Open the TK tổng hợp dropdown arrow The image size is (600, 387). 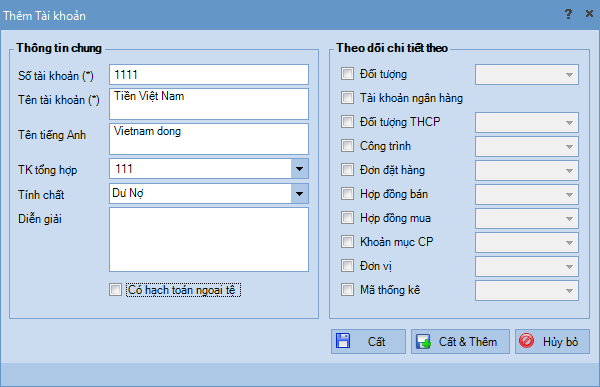[300, 169]
